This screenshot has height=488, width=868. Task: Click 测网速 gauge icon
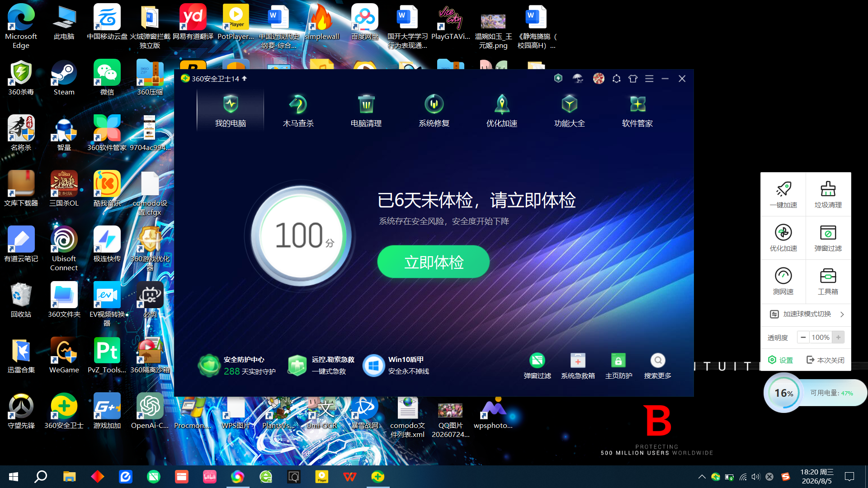(783, 281)
